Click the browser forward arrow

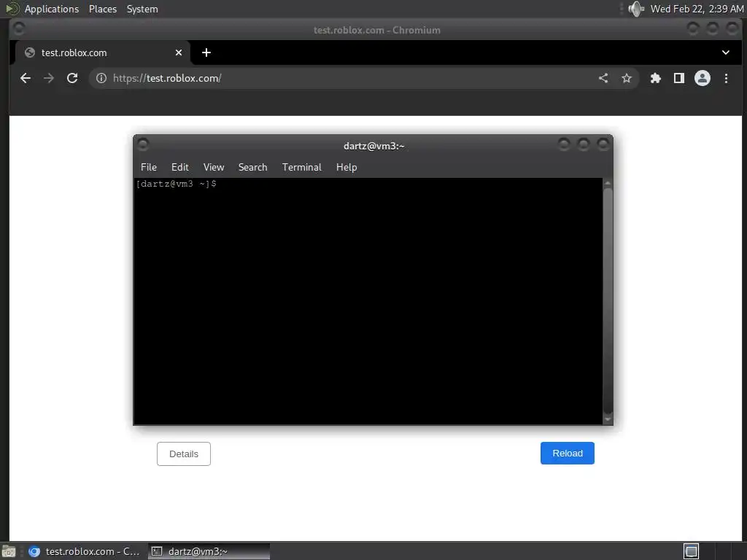point(49,78)
